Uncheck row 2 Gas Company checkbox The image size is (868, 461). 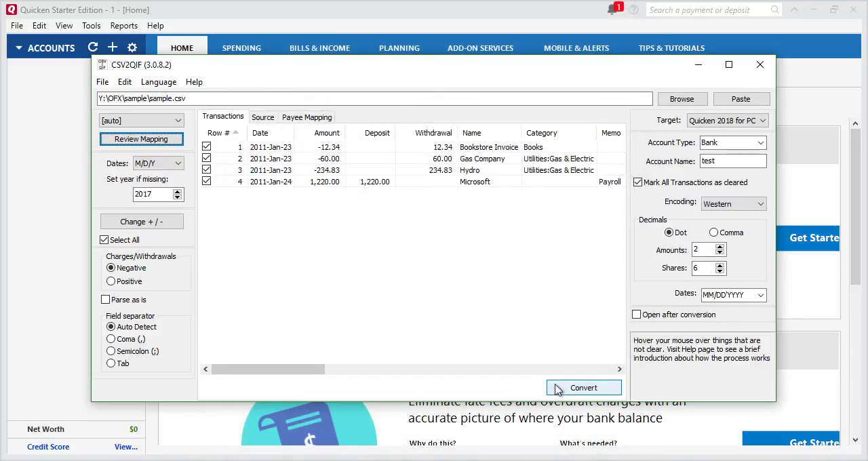(x=207, y=158)
